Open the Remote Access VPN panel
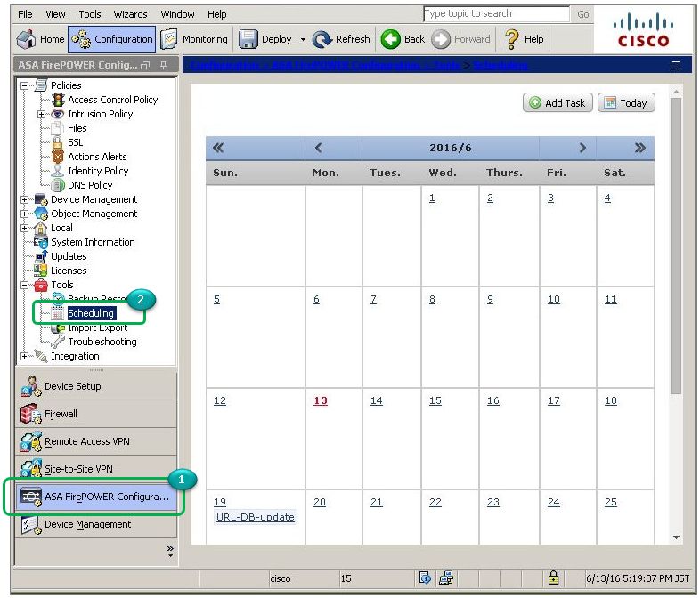This screenshot has height=598, width=700. coord(96,441)
